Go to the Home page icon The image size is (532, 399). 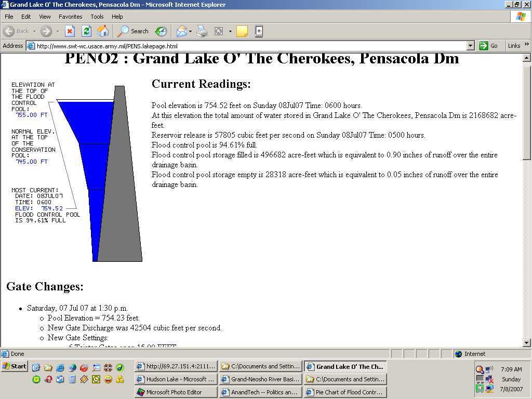[103, 31]
